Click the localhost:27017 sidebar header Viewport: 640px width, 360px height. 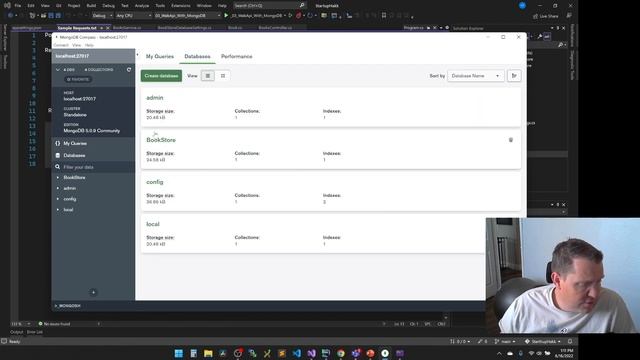tap(93, 56)
